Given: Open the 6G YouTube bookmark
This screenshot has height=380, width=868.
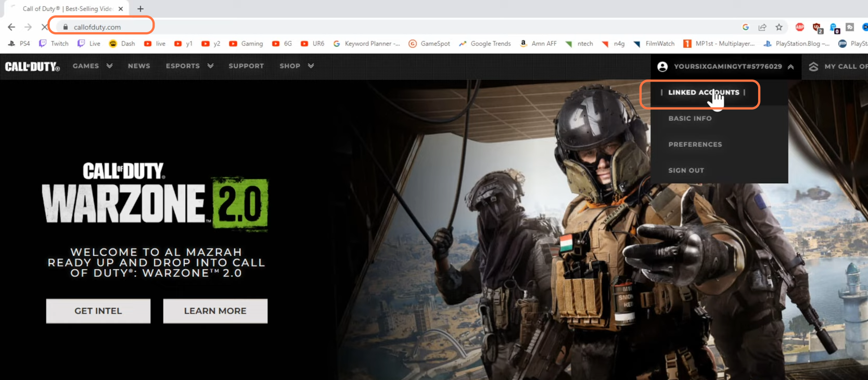Looking at the screenshot, I should tap(282, 44).
